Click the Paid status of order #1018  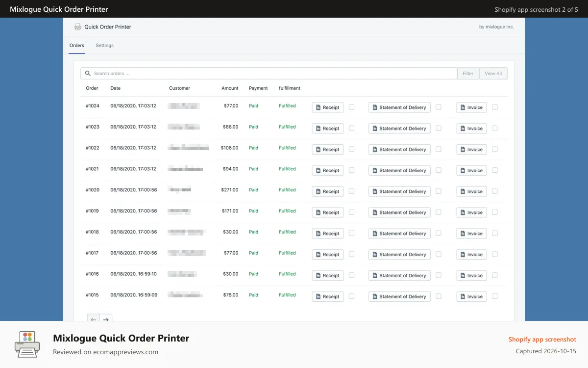tap(253, 232)
